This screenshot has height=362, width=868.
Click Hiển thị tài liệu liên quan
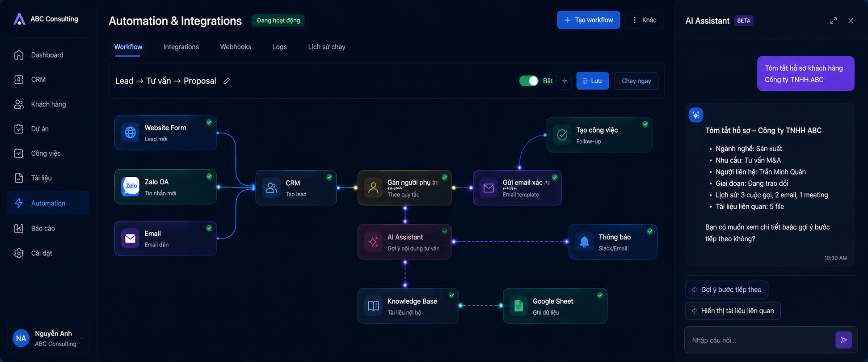(733, 311)
